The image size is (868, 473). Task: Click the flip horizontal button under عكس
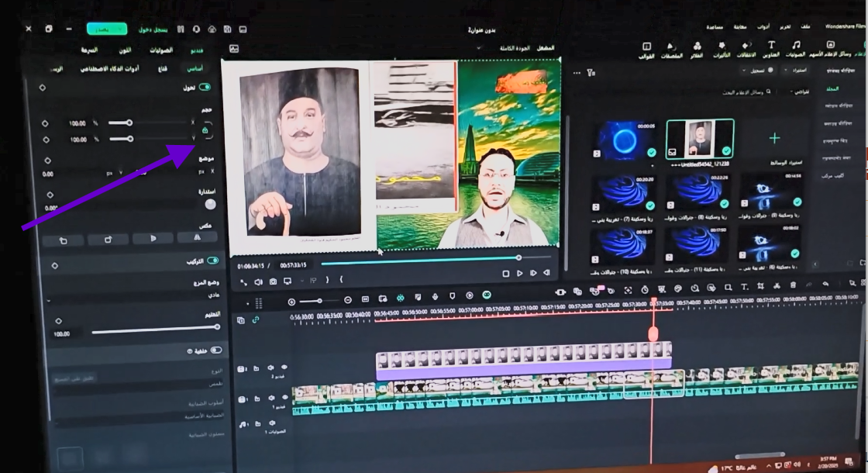[x=197, y=237]
